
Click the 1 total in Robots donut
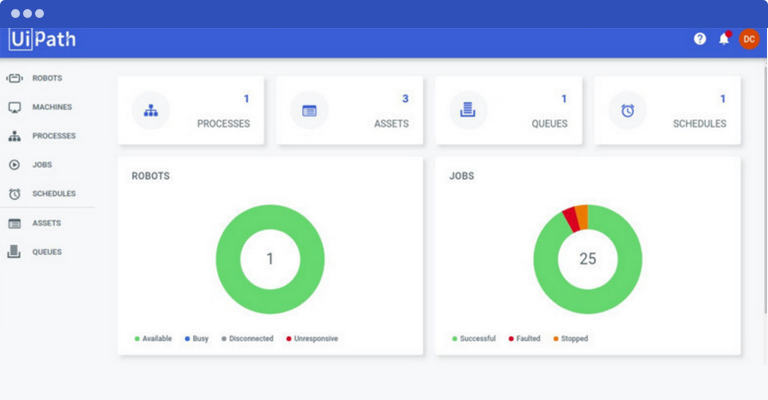click(270, 259)
